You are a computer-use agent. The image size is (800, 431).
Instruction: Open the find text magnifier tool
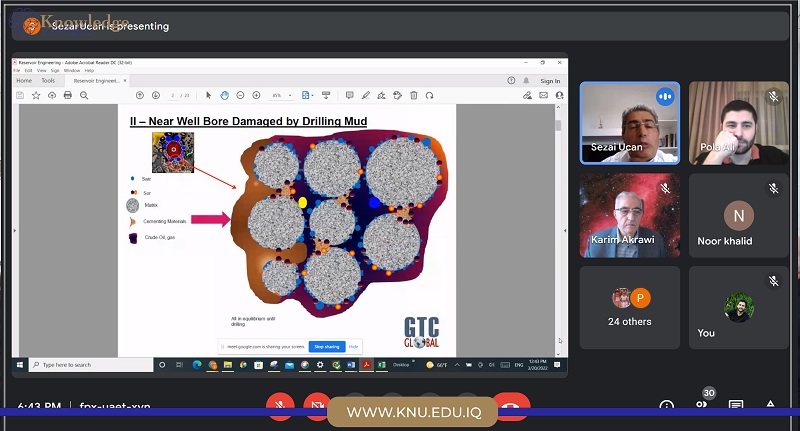84,95
